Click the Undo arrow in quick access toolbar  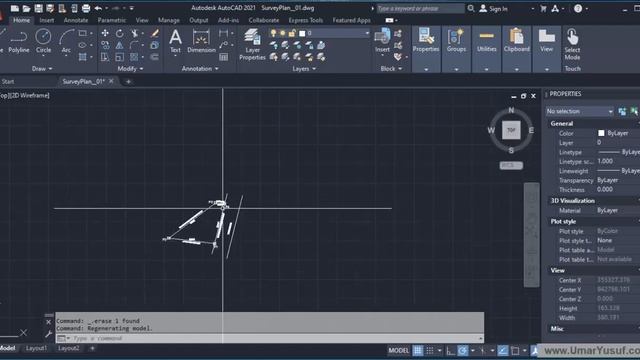click(98, 8)
